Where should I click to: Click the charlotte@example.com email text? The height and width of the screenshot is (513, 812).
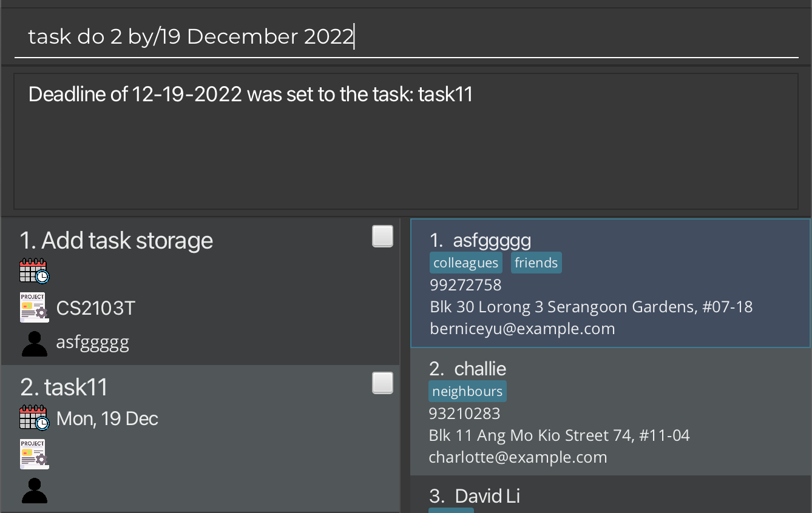click(x=518, y=457)
